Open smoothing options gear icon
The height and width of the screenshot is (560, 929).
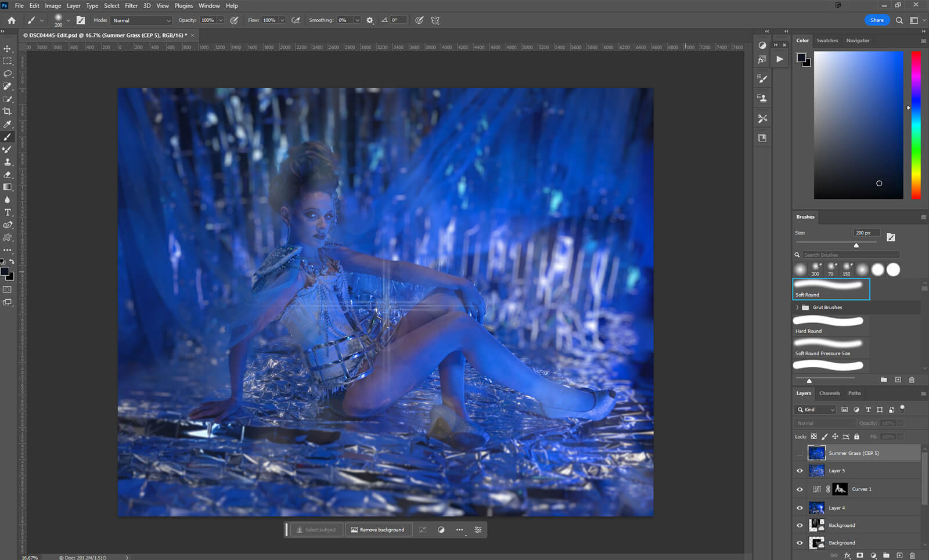pyautogui.click(x=370, y=20)
